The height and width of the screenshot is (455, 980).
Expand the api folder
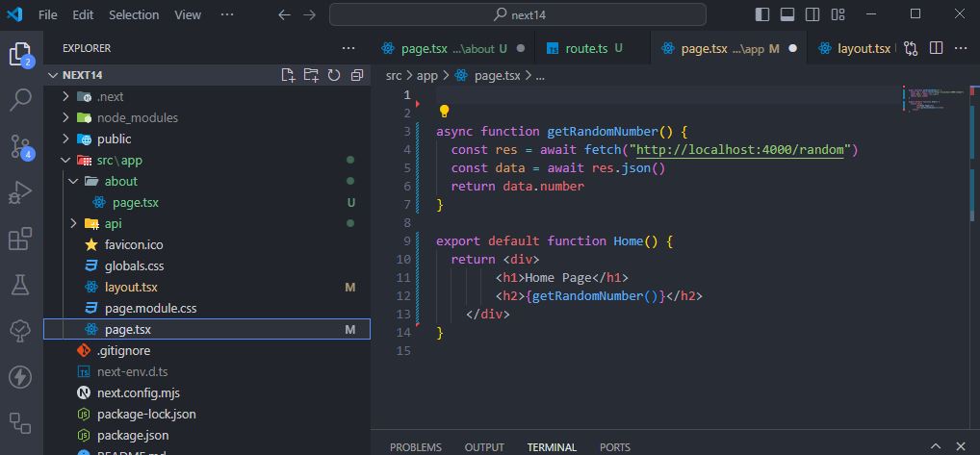click(x=113, y=223)
